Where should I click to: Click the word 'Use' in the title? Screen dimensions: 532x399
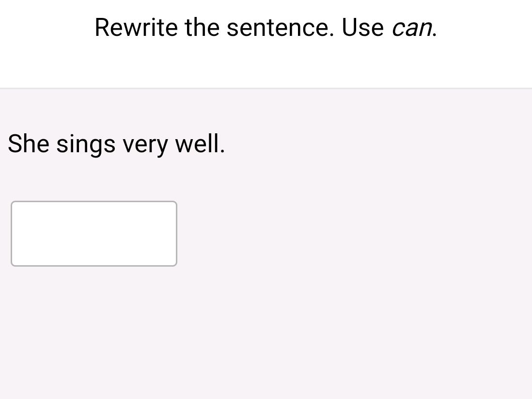363,28
